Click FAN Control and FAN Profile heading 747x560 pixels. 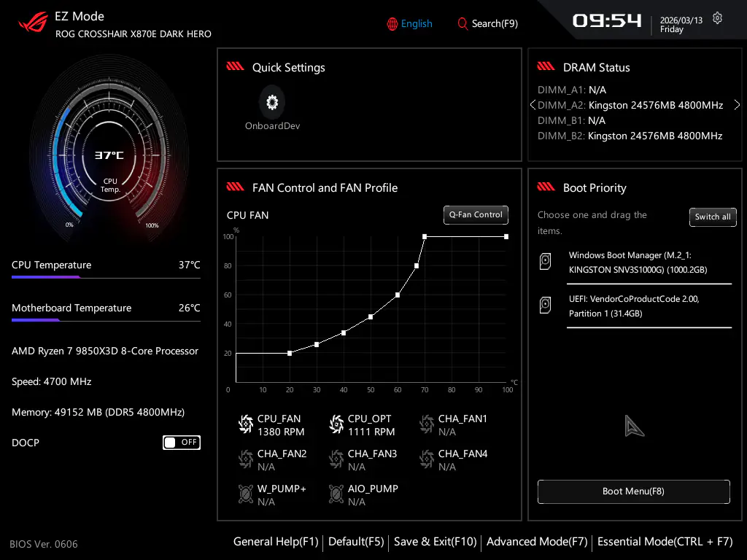pos(325,187)
